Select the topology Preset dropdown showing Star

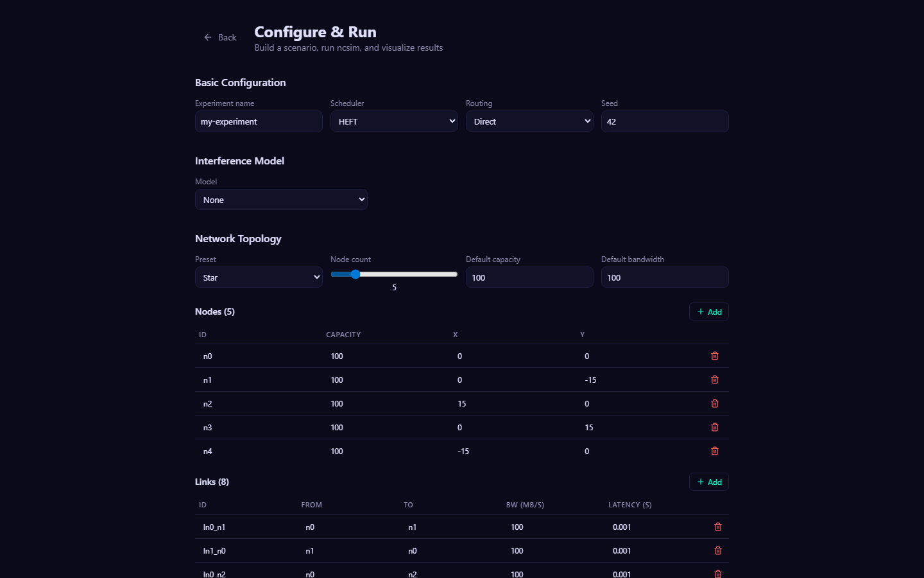tap(259, 277)
